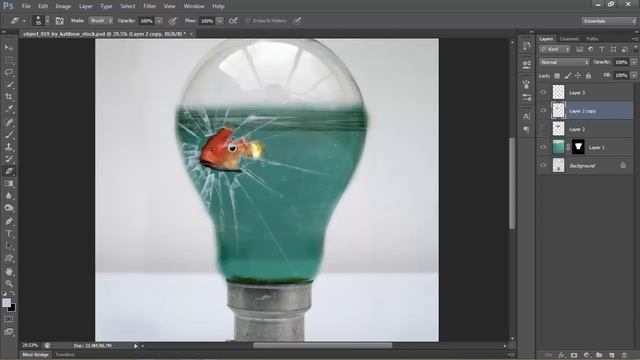Screen dimensions: 640x360
Task: Select the Horizontal Type tool
Action: (x=9, y=233)
